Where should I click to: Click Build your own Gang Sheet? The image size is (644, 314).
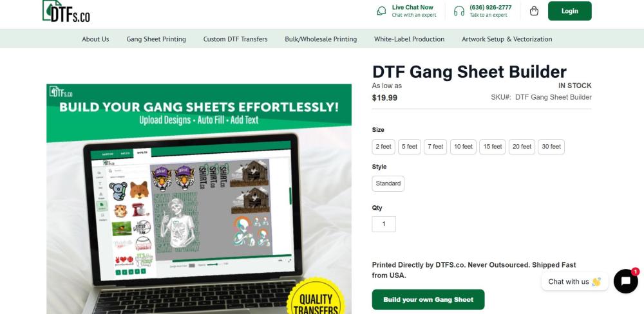coord(428,300)
